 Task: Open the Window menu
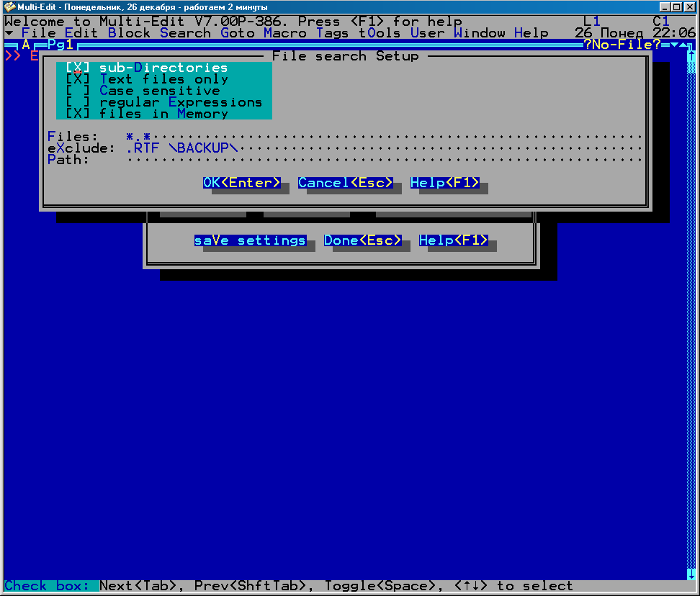point(480,33)
